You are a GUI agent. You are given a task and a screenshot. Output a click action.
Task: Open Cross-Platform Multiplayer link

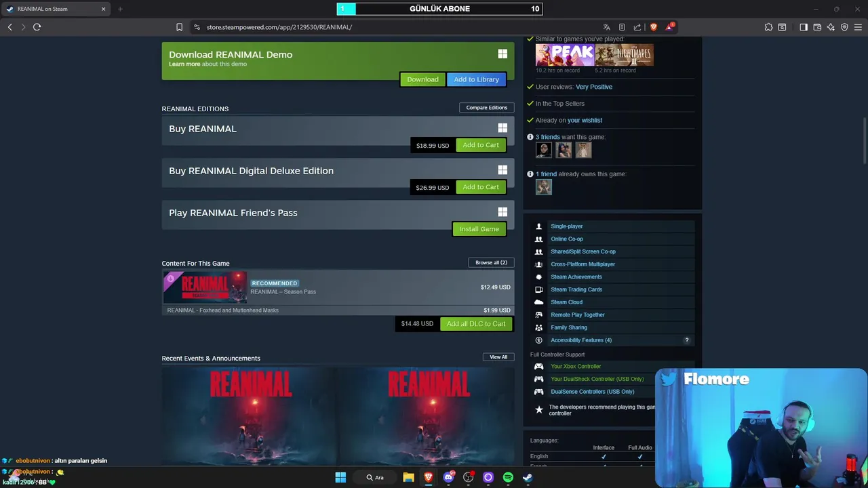pyautogui.click(x=583, y=264)
